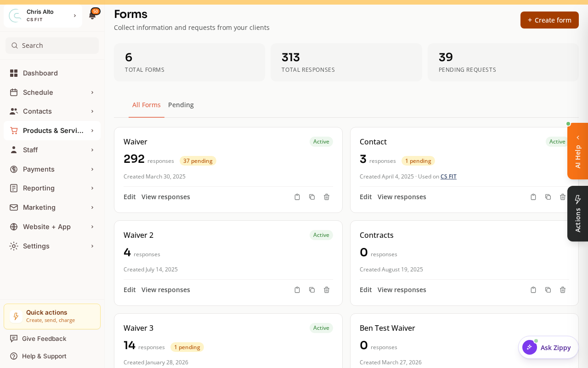
Task: Expand the Website + App chevron
Action: (92, 227)
